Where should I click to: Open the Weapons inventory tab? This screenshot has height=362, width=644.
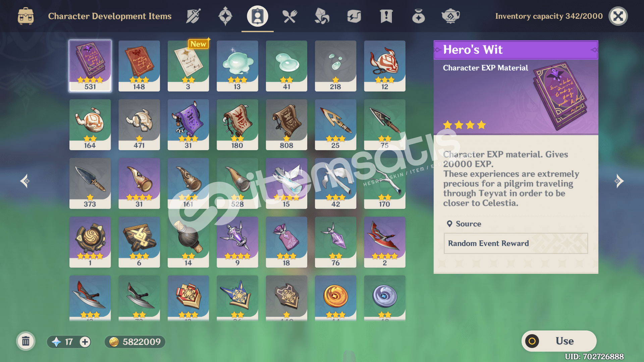(x=193, y=16)
